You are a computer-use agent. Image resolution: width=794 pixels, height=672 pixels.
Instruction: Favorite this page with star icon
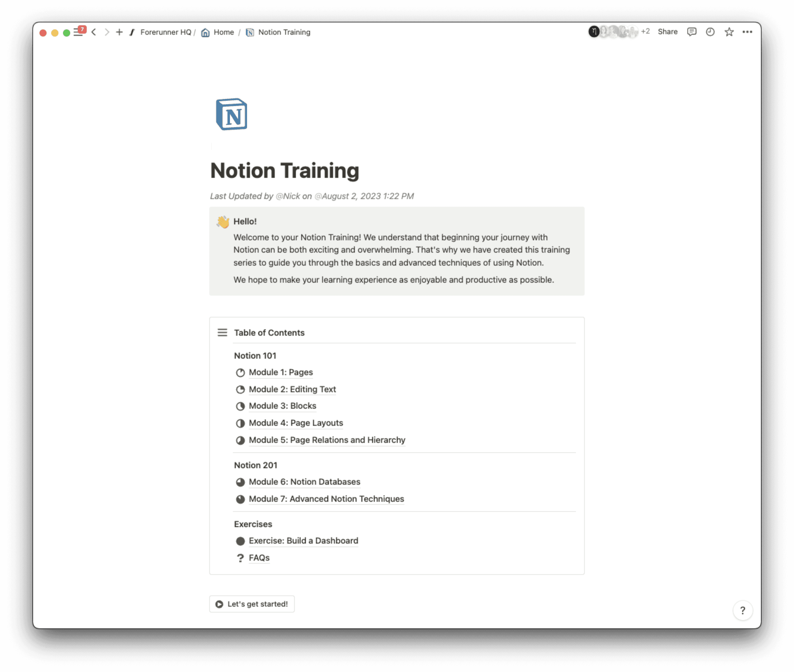(x=729, y=32)
